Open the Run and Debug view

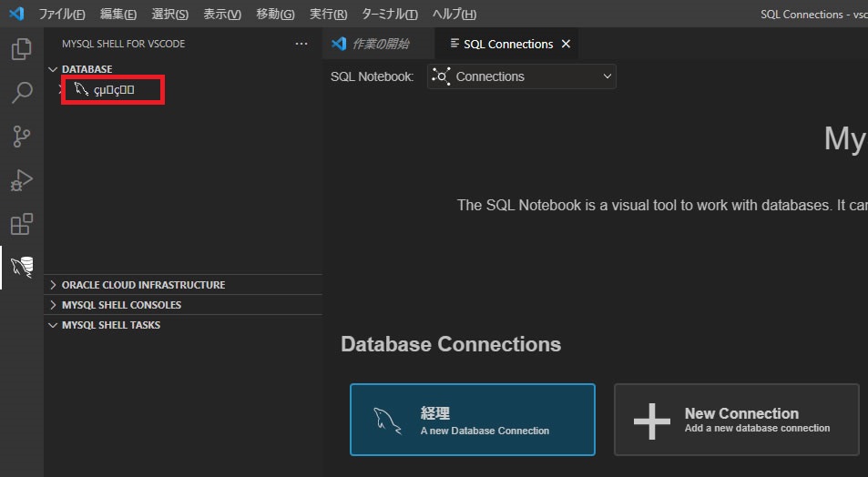click(21, 180)
